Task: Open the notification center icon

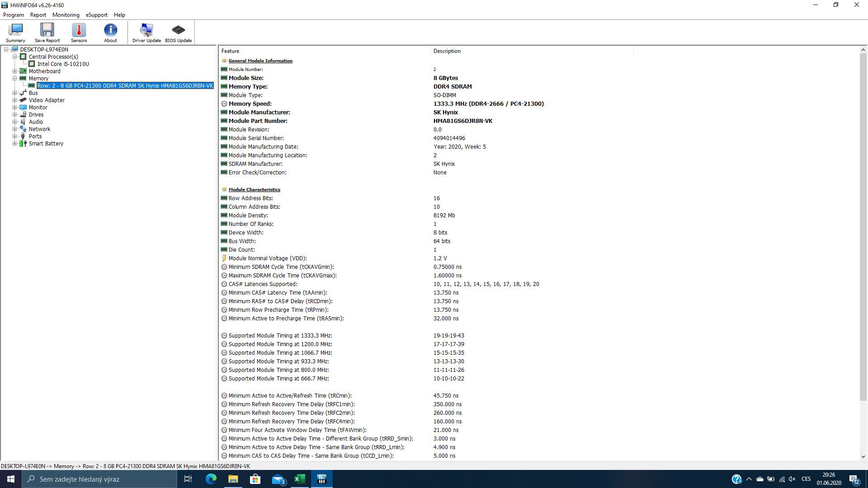Action: (854, 479)
